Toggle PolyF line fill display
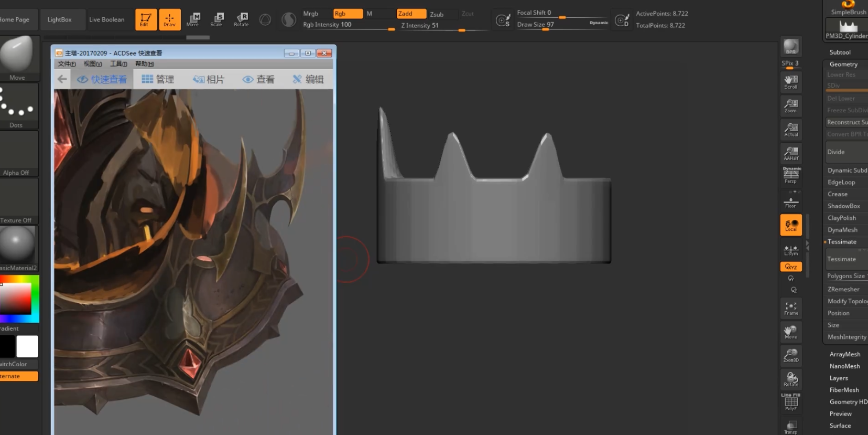The width and height of the screenshot is (868, 435). pyautogui.click(x=791, y=403)
